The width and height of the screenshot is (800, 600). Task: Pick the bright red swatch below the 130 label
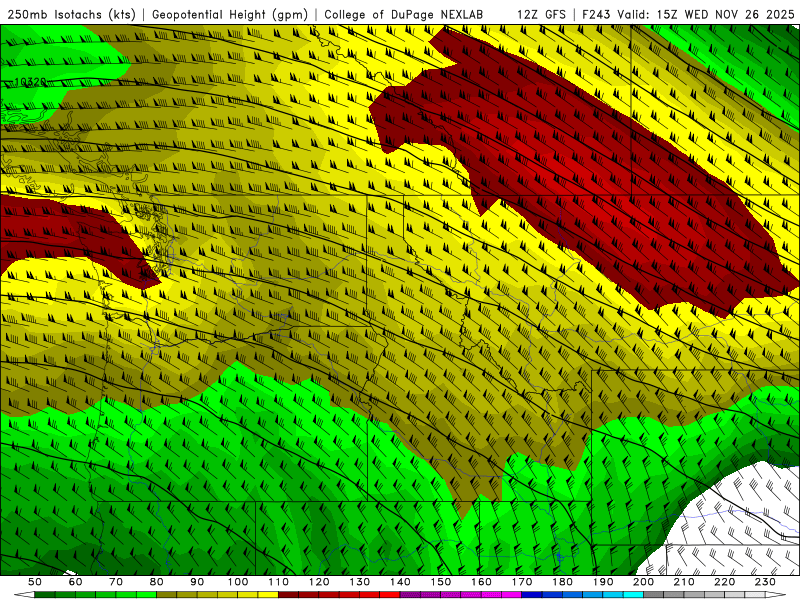(x=370, y=595)
